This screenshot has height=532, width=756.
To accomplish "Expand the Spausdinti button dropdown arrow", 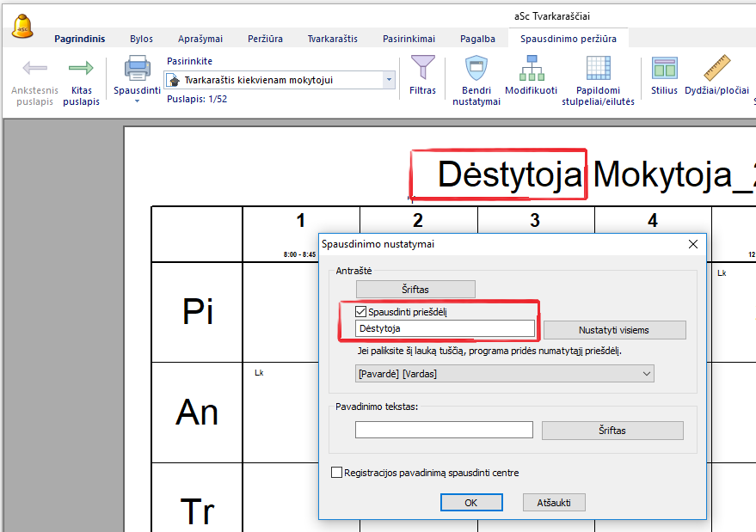I will pos(138,101).
